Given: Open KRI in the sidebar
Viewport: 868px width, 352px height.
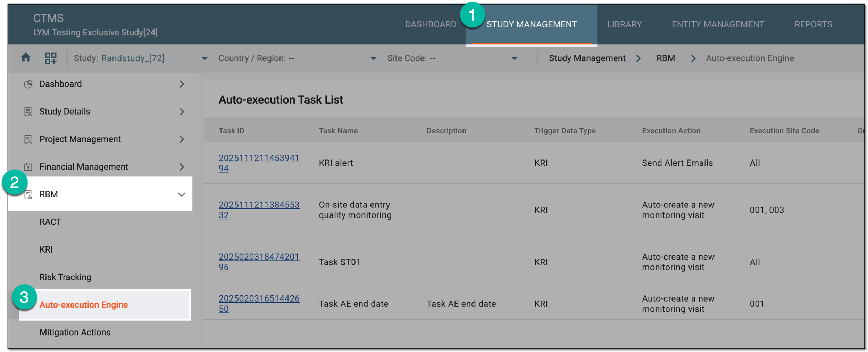Looking at the screenshot, I should pos(46,249).
